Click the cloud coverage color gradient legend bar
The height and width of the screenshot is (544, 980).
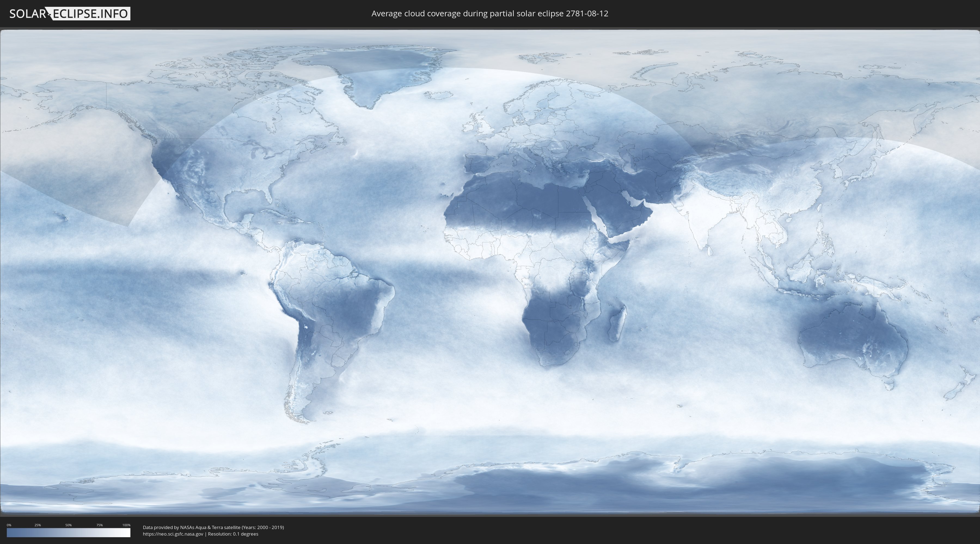click(69, 533)
